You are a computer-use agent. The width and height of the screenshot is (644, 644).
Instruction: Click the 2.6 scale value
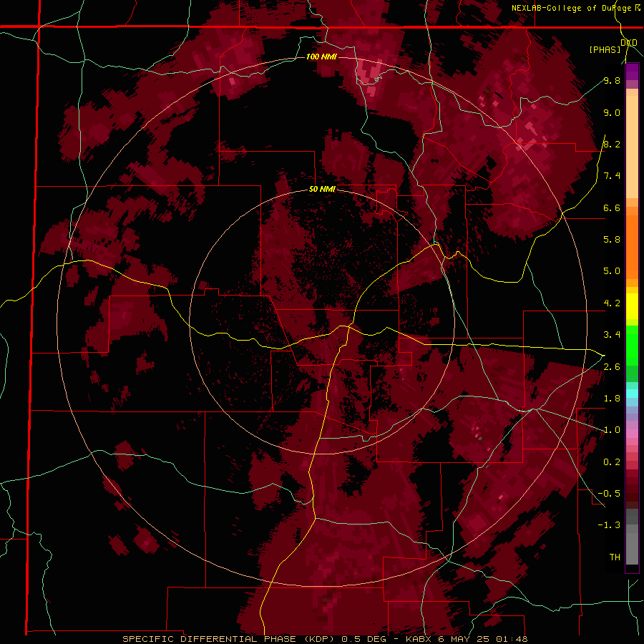click(612, 367)
